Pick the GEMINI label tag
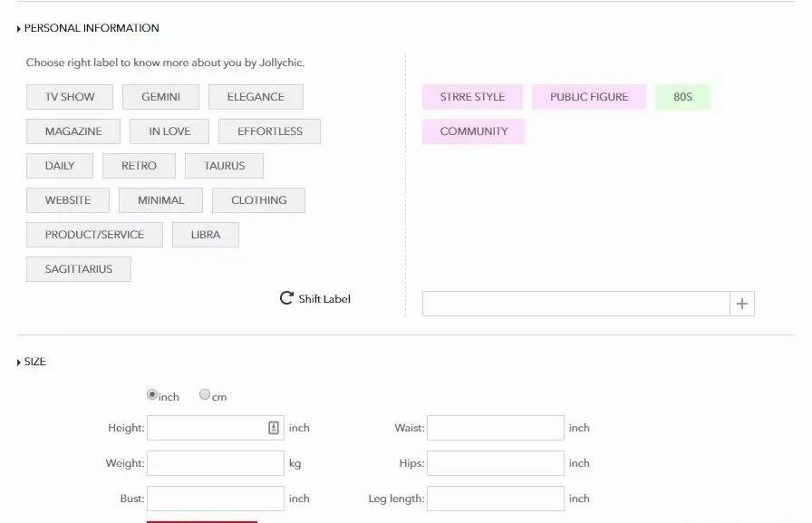The width and height of the screenshot is (812, 523). (160, 97)
